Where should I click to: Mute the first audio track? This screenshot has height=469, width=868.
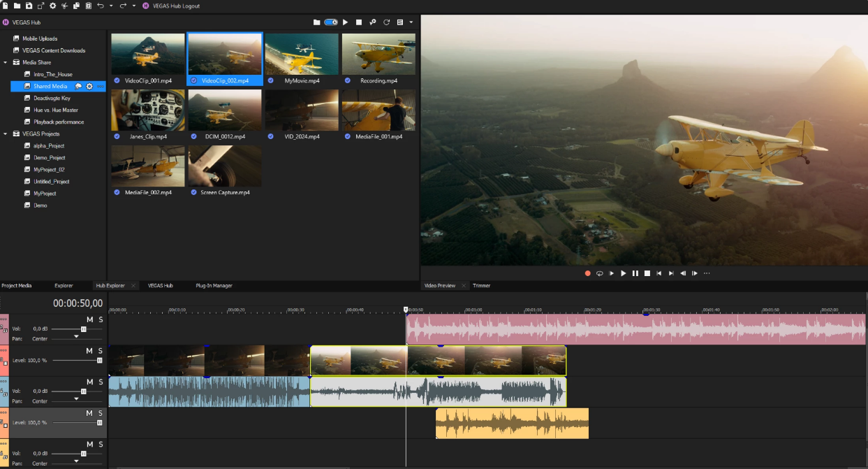(x=89, y=319)
